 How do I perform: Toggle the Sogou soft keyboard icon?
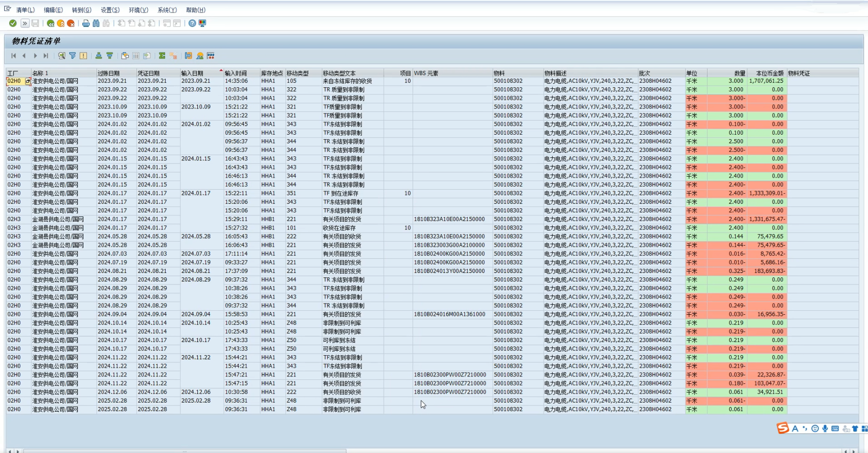click(x=835, y=429)
